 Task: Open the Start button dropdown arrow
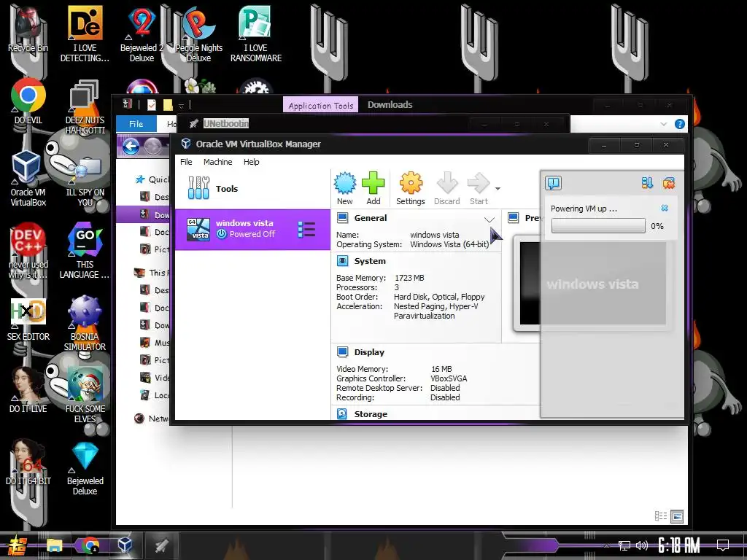pyautogui.click(x=498, y=189)
